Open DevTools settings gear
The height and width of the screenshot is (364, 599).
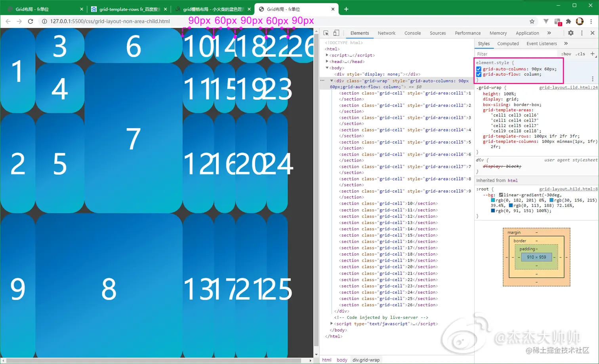click(x=570, y=33)
